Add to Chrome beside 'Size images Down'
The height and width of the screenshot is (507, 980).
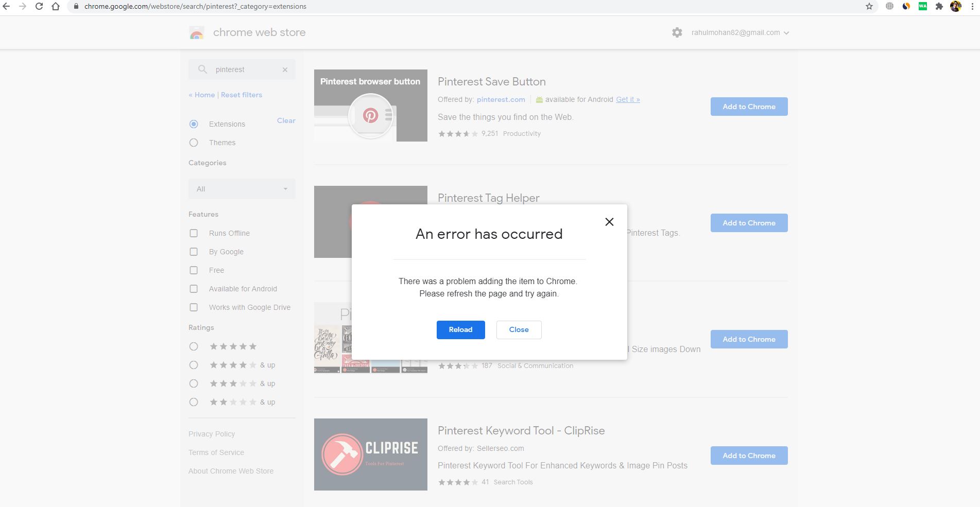click(x=749, y=339)
